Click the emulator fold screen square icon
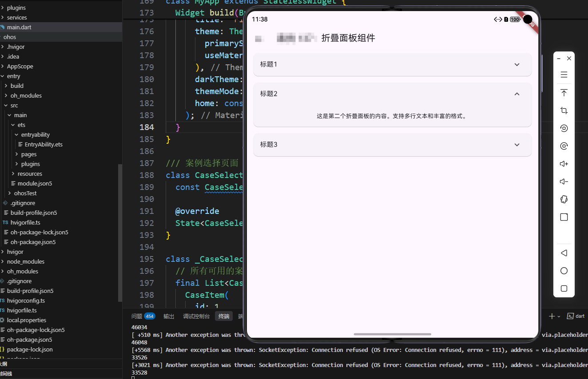Viewport: 588px width, 379px height. pos(564,217)
